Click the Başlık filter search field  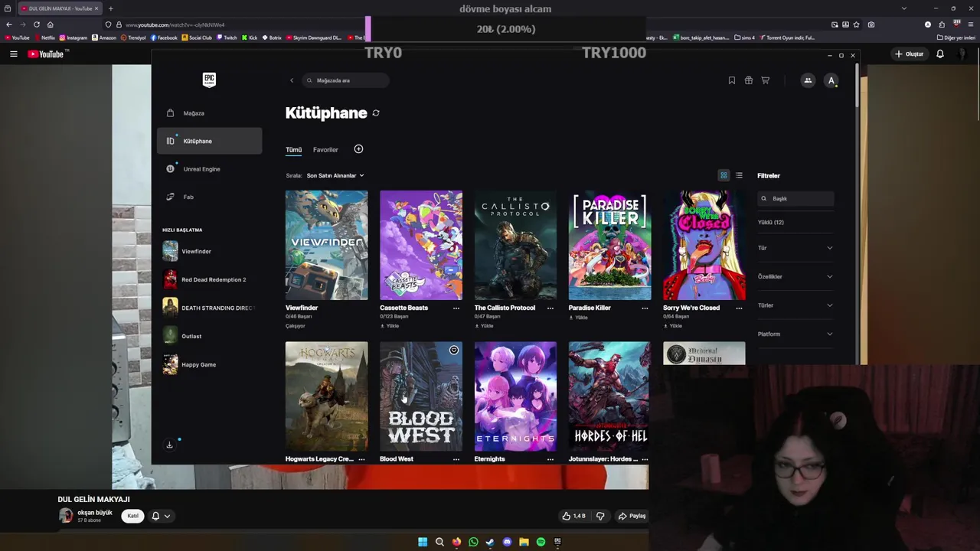[795, 198]
